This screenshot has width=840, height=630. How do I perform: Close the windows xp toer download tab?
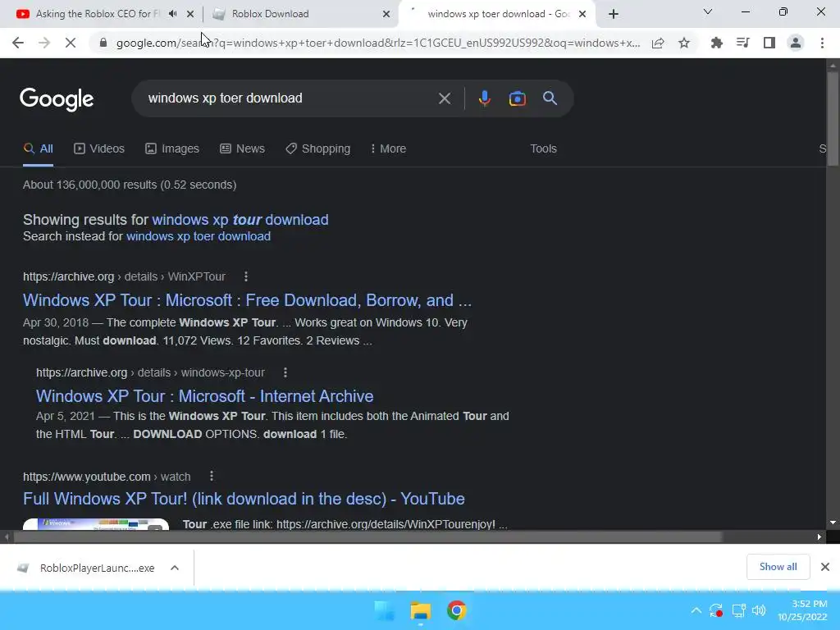tap(582, 14)
